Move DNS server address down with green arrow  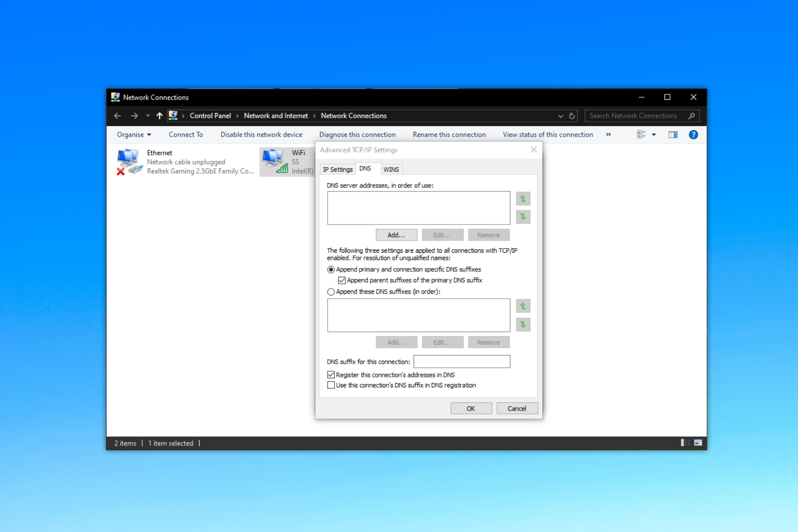click(x=523, y=217)
